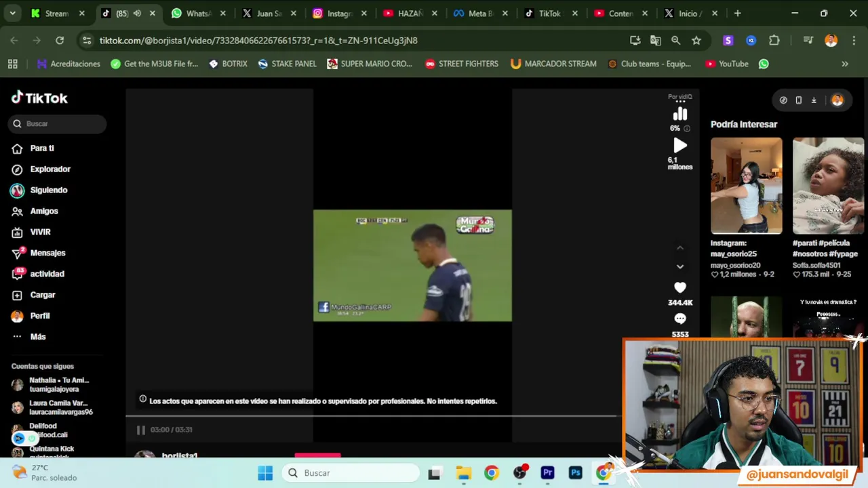The height and width of the screenshot is (488, 868).
Task: Click vidIQ 6% info icon
Action: coord(687,128)
